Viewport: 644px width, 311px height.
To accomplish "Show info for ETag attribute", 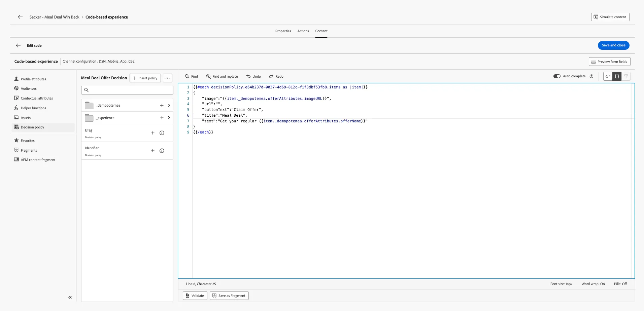I will point(162,133).
